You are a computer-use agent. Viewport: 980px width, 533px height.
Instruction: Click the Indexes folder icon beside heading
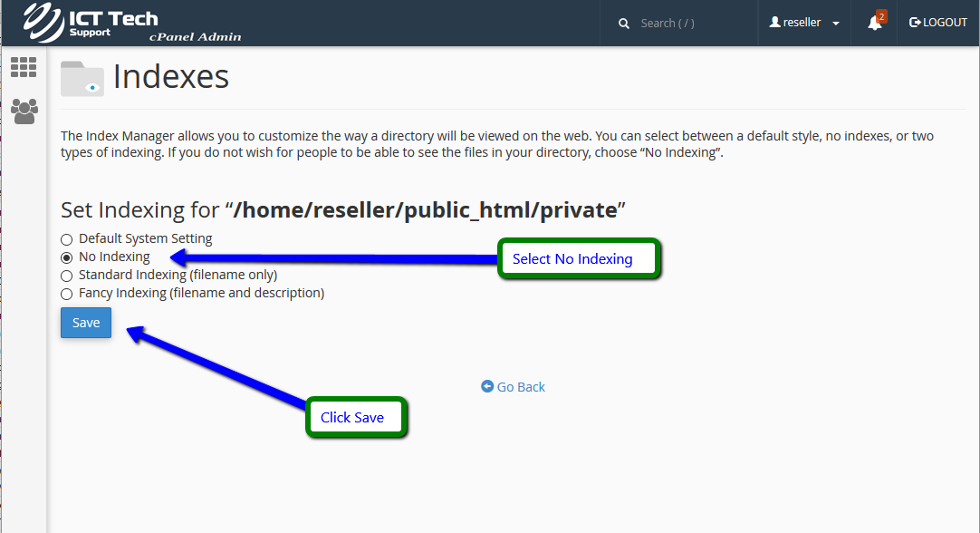[82, 78]
